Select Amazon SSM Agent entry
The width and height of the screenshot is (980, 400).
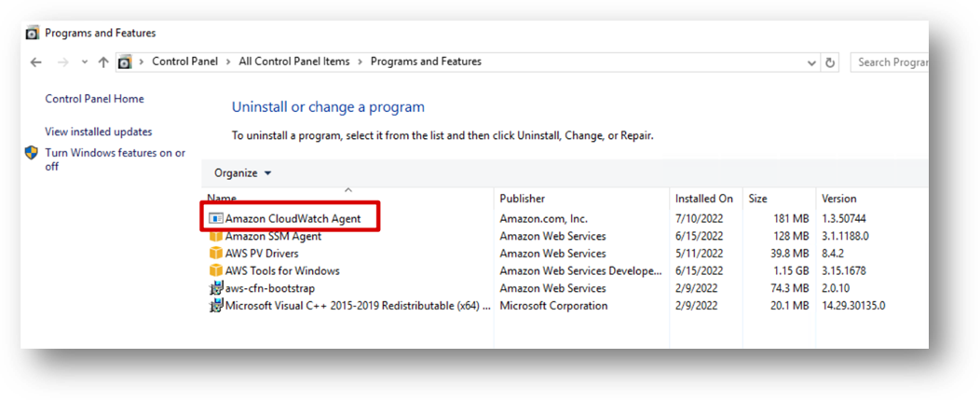pos(273,237)
